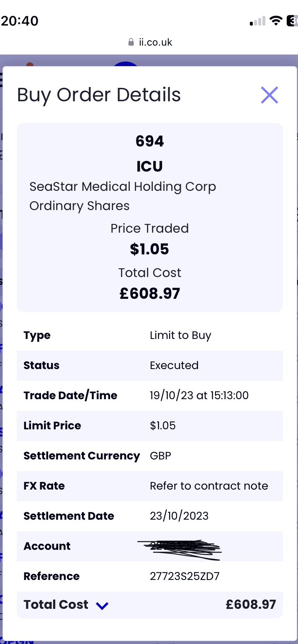Tap the Settlement Date 23/10/2023 value
Screen dimensions: 298x644
click(179, 516)
